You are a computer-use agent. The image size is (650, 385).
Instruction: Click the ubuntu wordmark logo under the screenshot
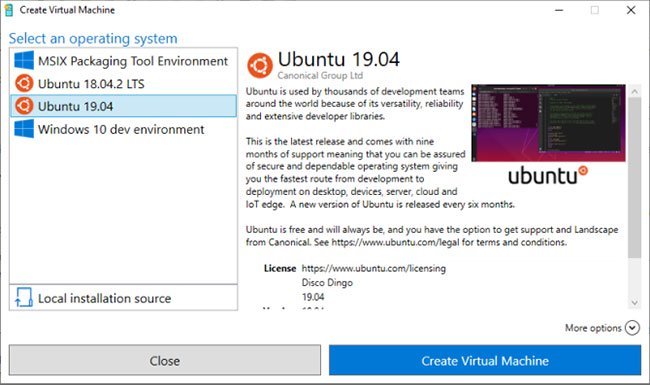coord(548,176)
